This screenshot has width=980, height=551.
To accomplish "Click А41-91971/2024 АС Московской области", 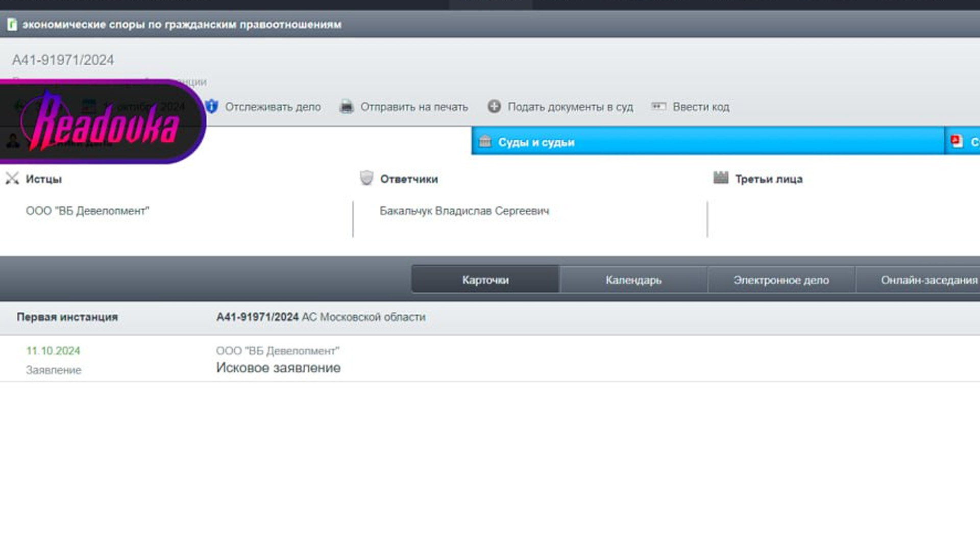I will [x=321, y=317].
